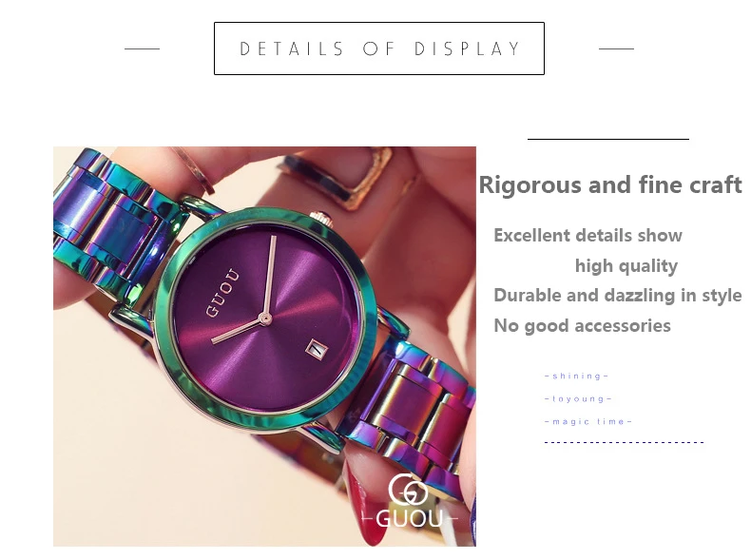This screenshot has width=751, height=560.
Task: Click the Excellent details show text
Action: (x=587, y=236)
